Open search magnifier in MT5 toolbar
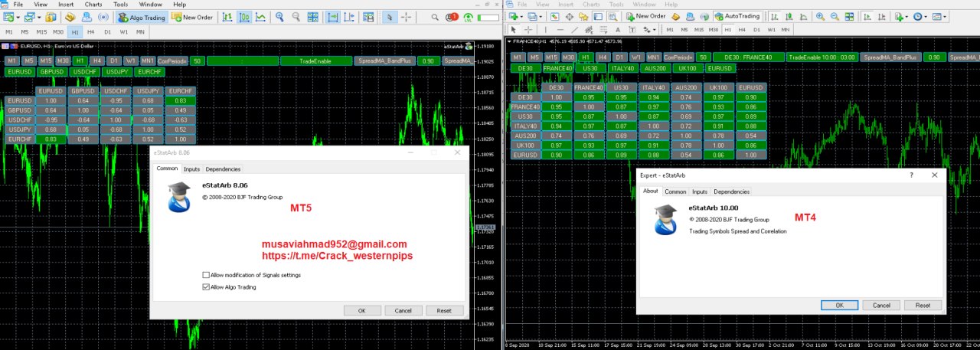The image size is (980, 350). [x=434, y=17]
